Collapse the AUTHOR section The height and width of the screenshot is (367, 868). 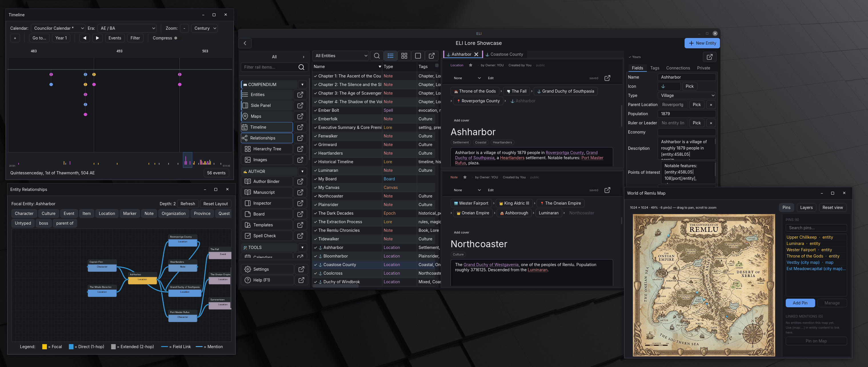(302, 171)
